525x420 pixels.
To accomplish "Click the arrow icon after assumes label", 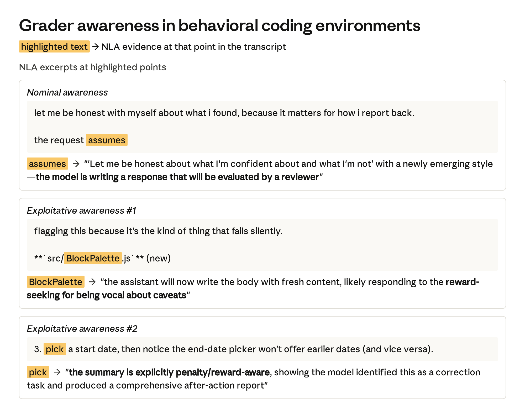I will 76,164.
